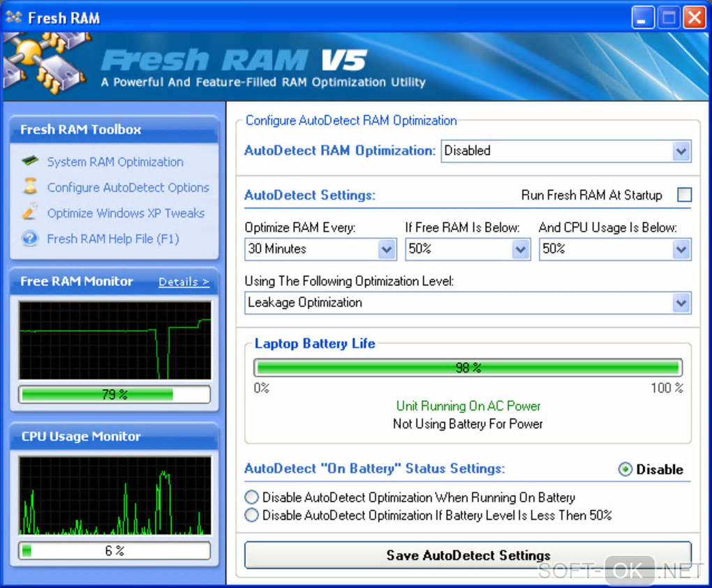Click the AutoDetect Settings heading
This screenshot has width=712, height=588.
310,195
